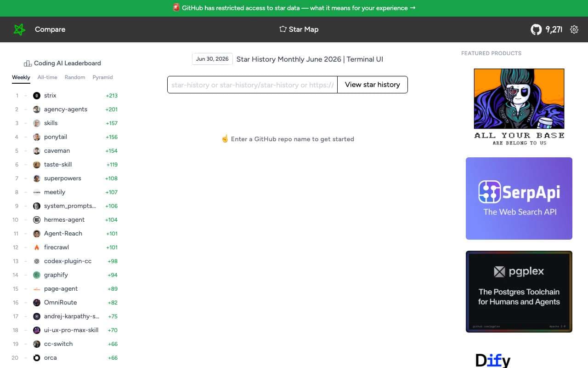Screen dimensions: 588x368
Task: Click the system_prompts repo avatar
Action: pos(37,206)
